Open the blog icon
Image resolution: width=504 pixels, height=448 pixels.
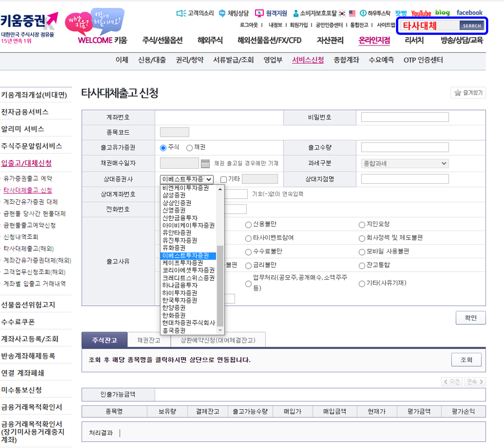[x=443, y=12]
